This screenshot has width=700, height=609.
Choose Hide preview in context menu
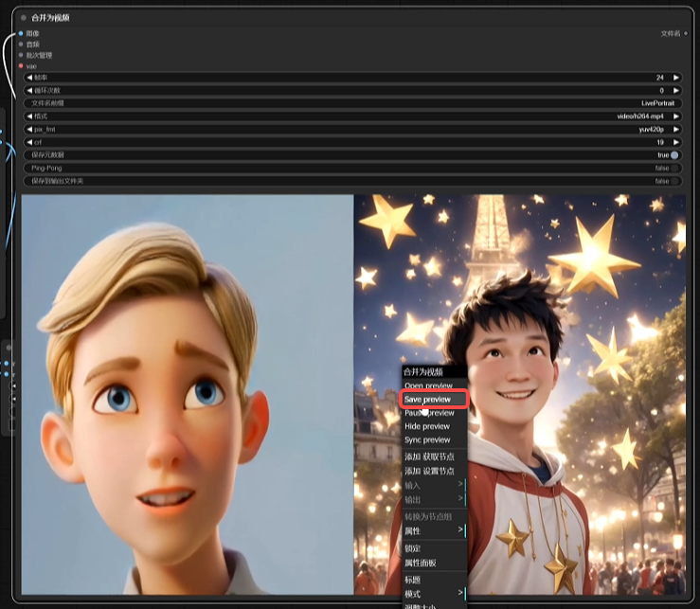pos(435,427)
